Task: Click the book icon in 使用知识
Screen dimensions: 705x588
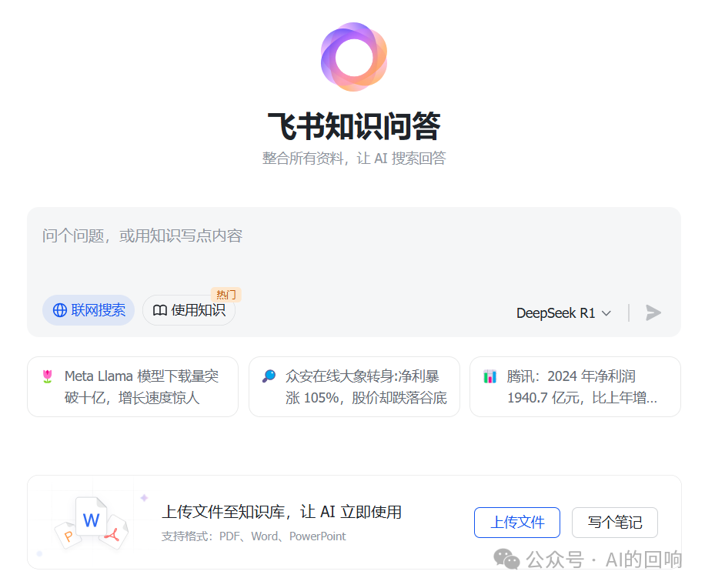Action: (x=159, y=310)
